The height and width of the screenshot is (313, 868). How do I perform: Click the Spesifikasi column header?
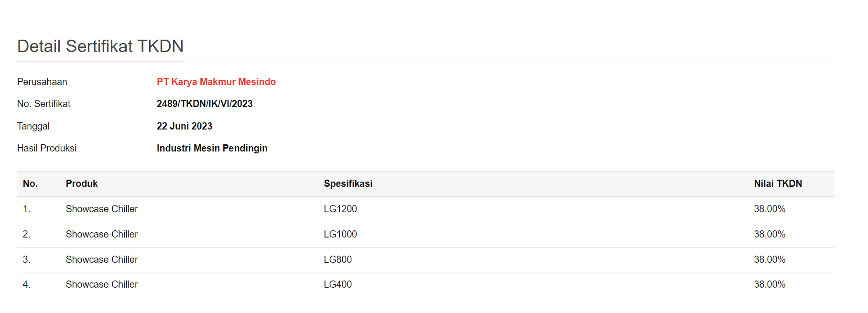pos(348,183)
